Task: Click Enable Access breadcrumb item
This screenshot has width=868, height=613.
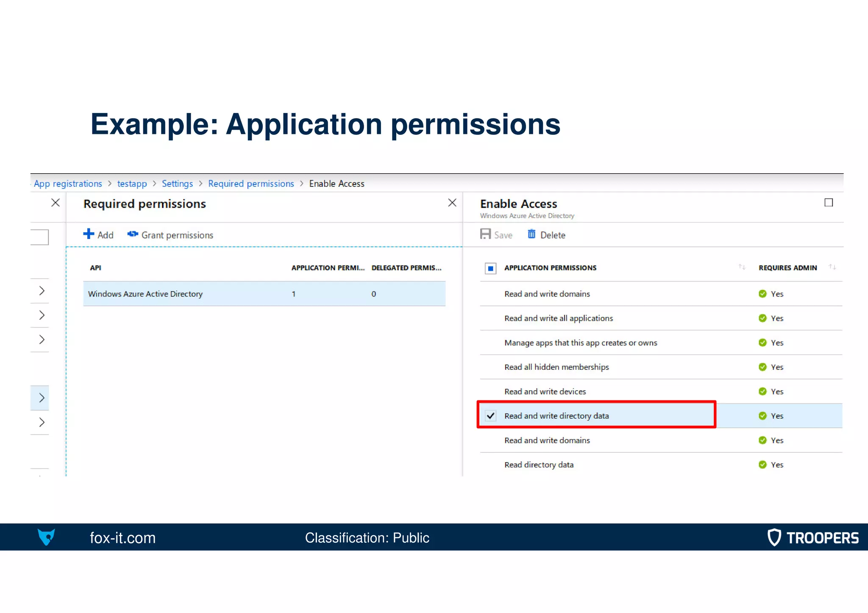Action: click(x=337, y=183)
